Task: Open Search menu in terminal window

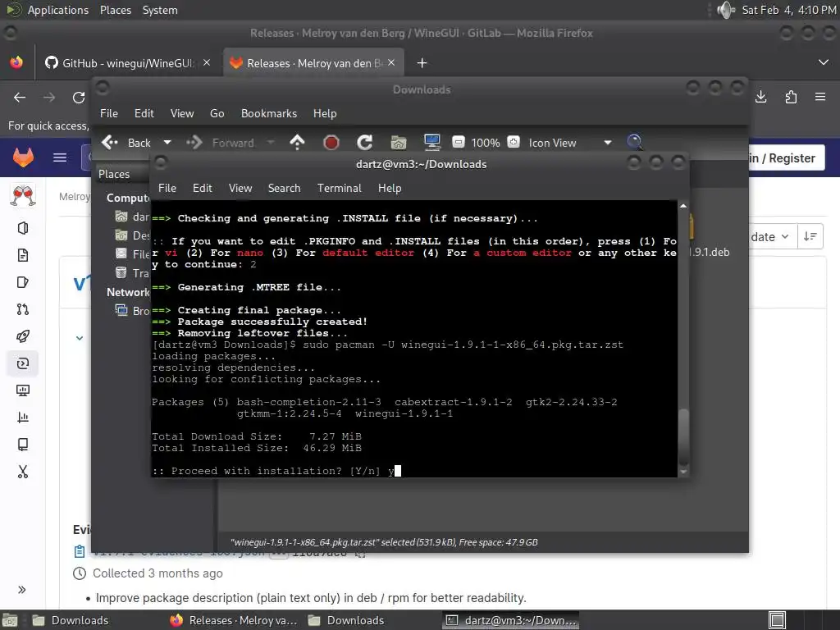Action: pyautogui.click(x=284, y=188)
